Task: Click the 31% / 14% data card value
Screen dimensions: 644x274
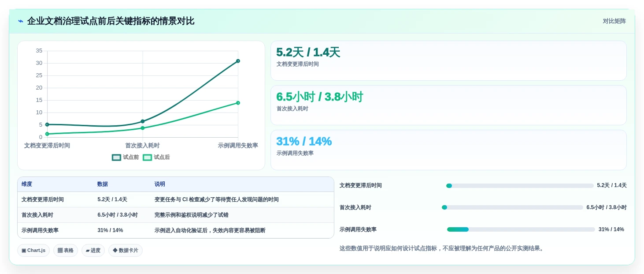Action: pos(304,142)
